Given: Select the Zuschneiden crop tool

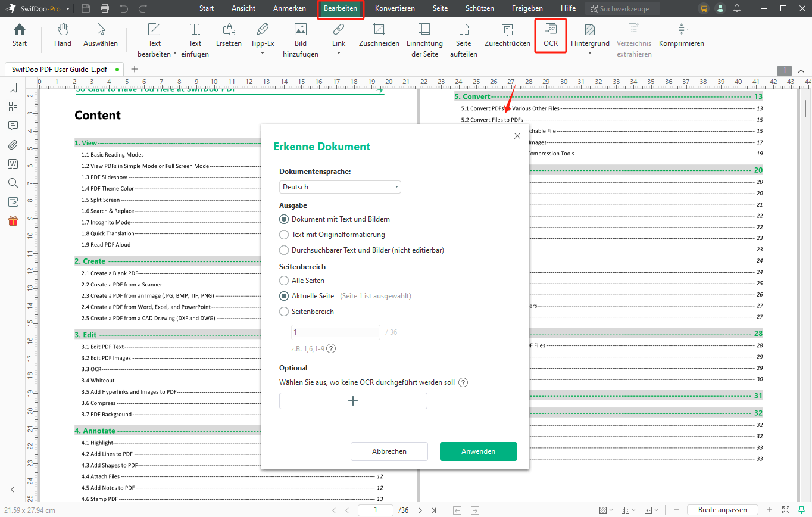Looking at the screenshot, I should pos(379,35).
